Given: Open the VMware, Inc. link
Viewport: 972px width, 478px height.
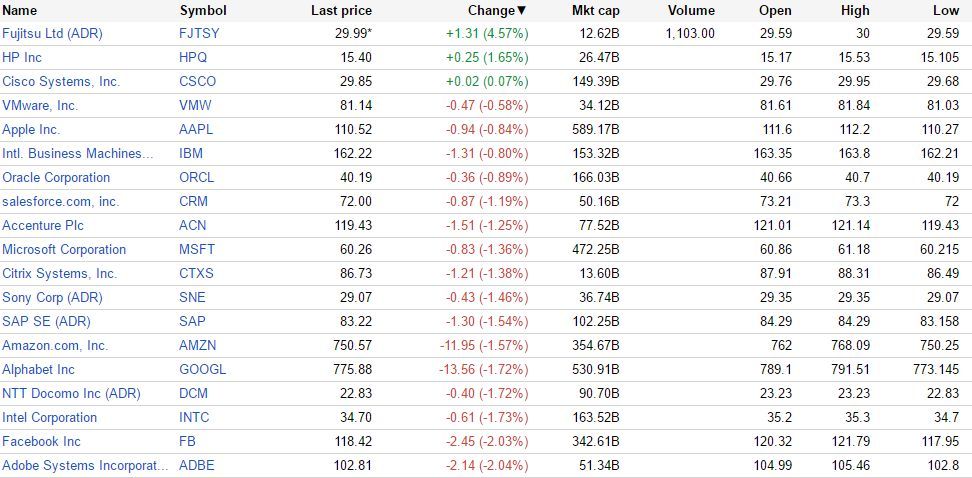Looking at the screenshot, I should [x=40, y=105].
